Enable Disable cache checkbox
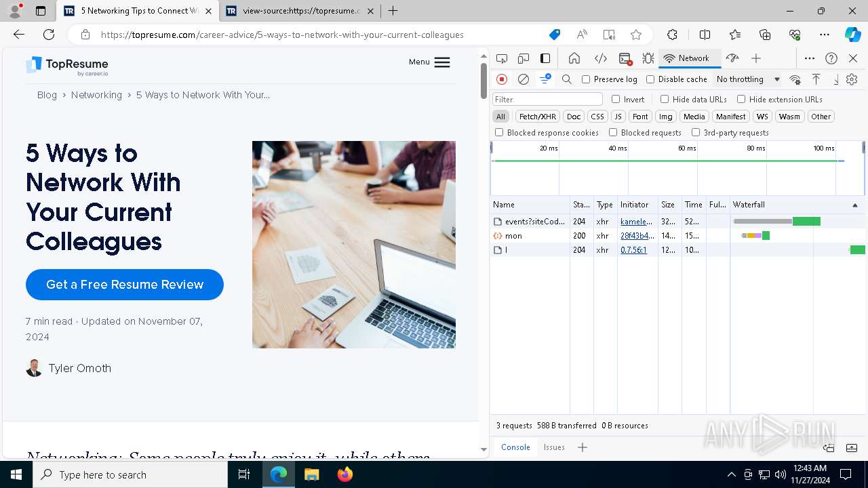Image resolution: width=868 pixels, height=488 pixels. (650, 79)
